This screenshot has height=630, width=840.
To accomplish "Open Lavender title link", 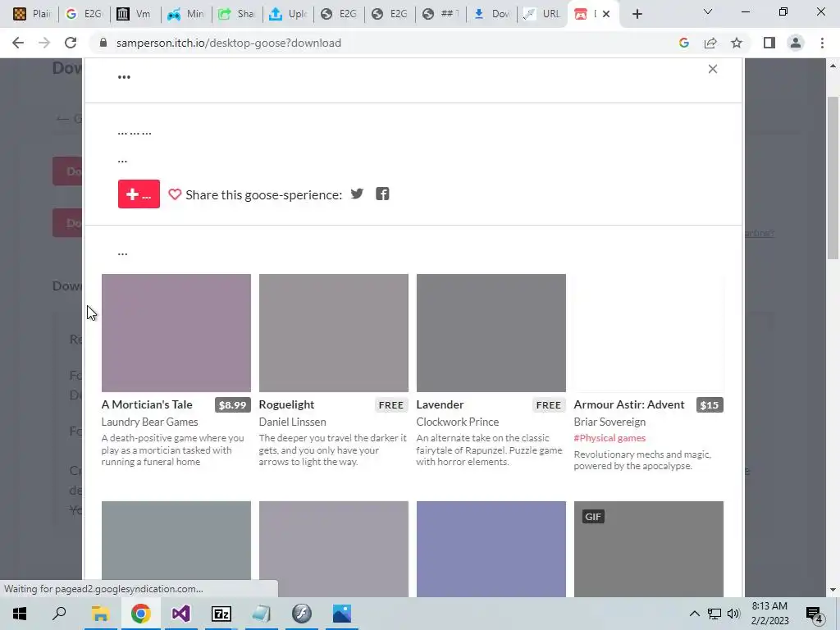I will coord(440,404).
